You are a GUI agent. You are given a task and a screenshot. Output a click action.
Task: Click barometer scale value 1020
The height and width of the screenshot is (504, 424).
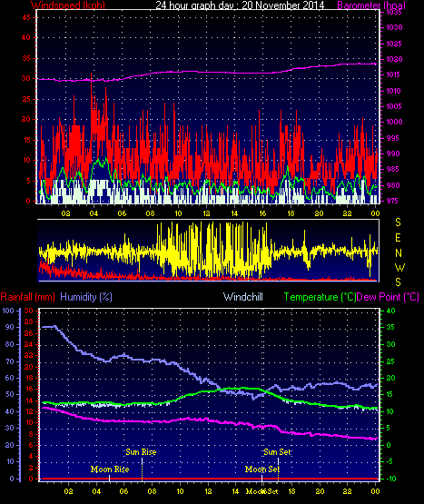pos(394,59)
